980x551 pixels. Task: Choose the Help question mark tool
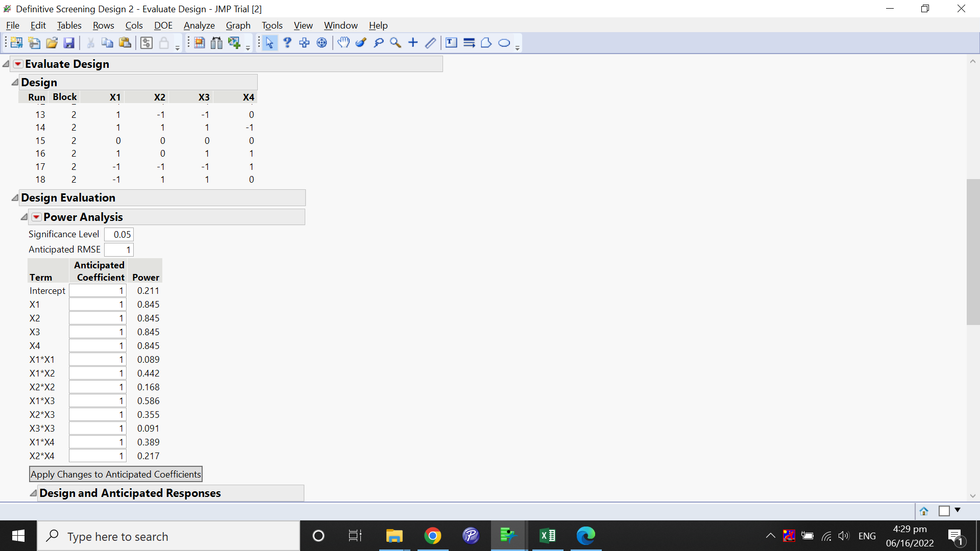point(287,43)
